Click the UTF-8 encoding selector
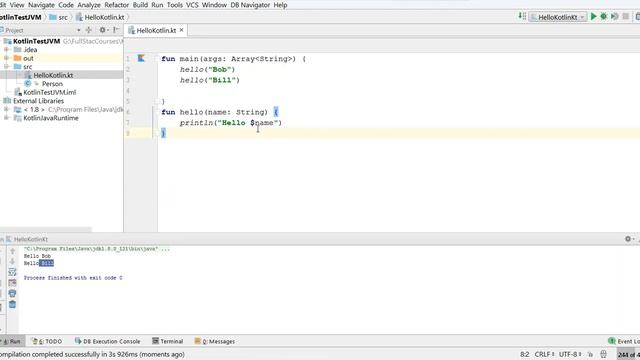 570,354
